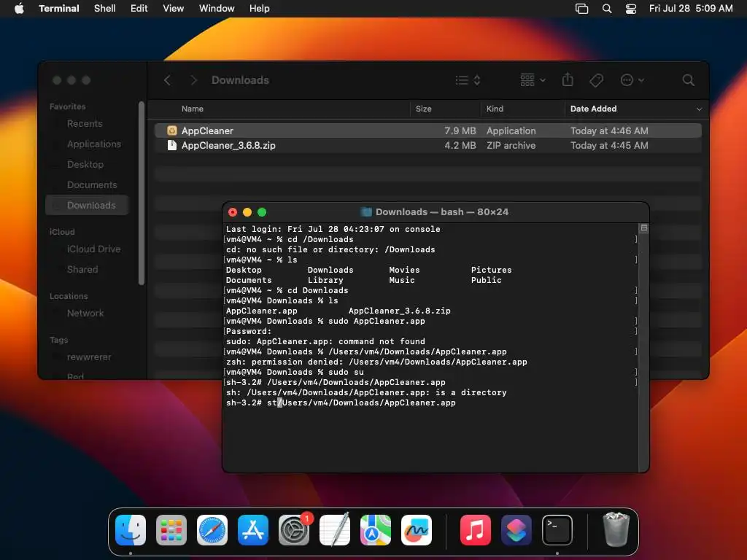This screenshot has width=747, height=560.
Task: Click Stage Manager icon in menu bar
Action: pos(581,9)
